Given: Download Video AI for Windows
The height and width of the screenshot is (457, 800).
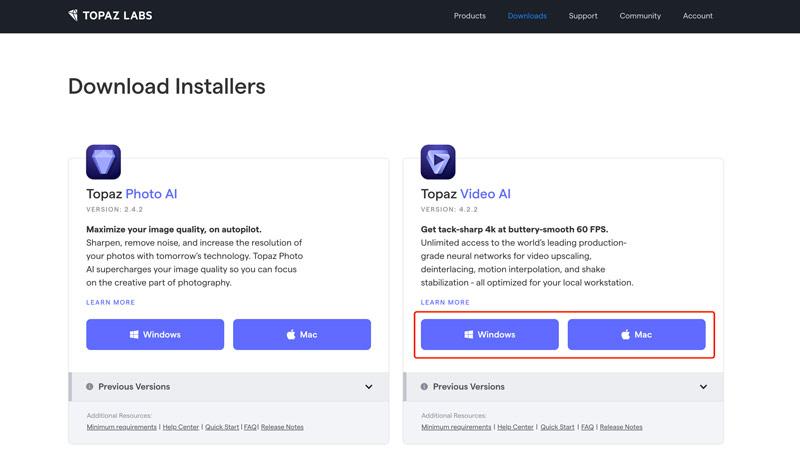Looking at the screenshot, I should [x=490, y=335].
